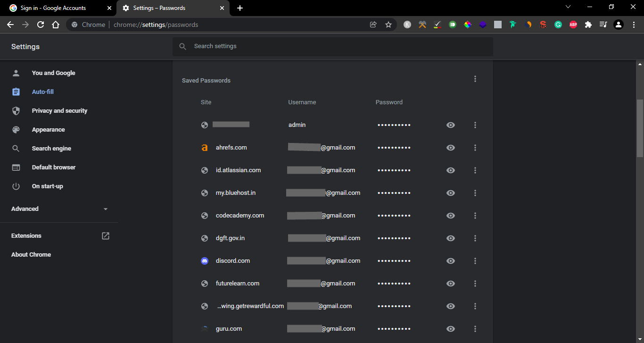Click the Extensions external-link icon
Image resolution: width=644 pixels, height=343 pixels.
[x=106, y=236]
